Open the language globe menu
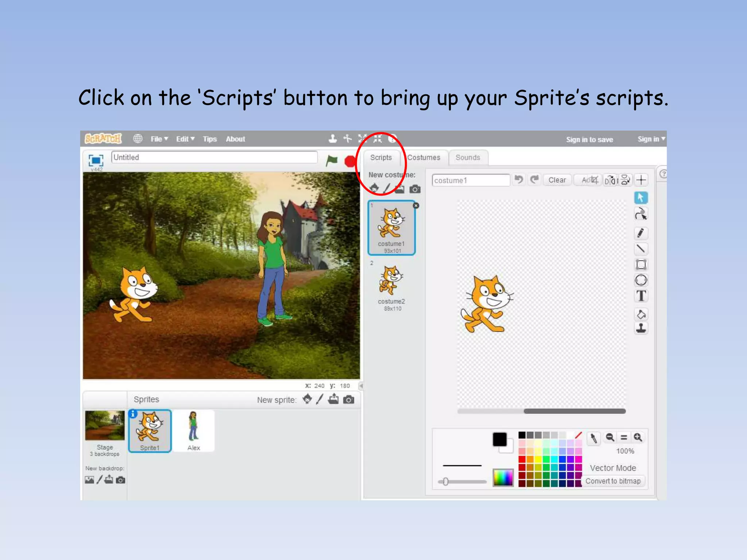Screen dimensions: 747x560 pyautogui.click(x=138, y=139)
